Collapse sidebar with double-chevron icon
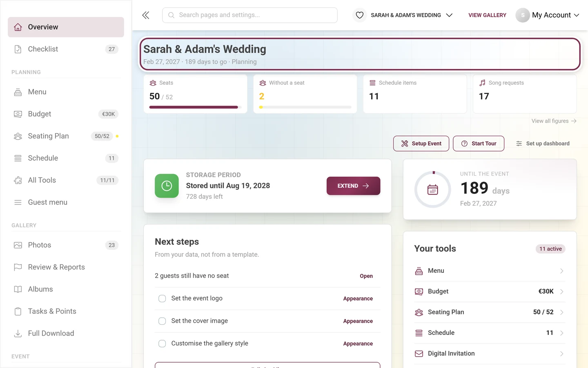The height and width of the screenshot is (368, 588). click(x=146, y=15)
